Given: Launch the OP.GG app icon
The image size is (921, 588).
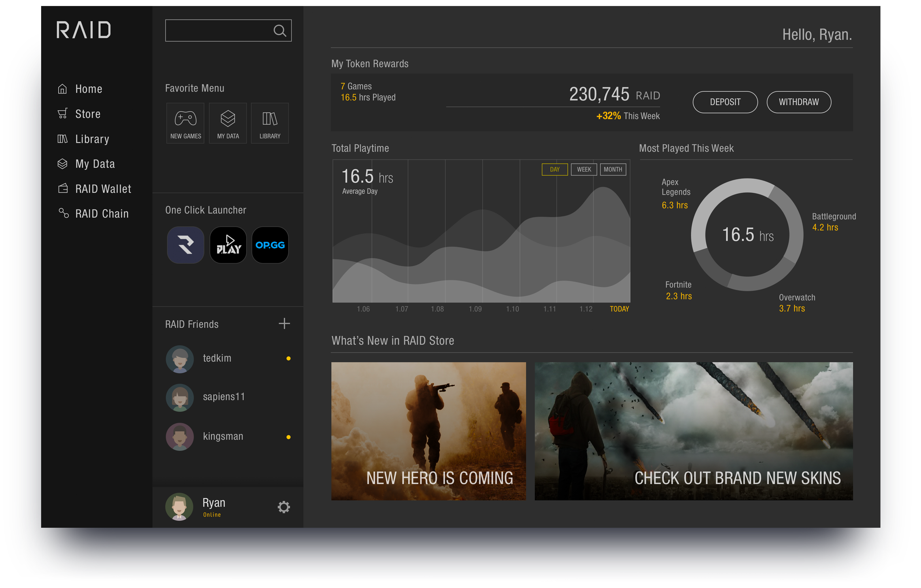Looking at the screenshot, I should coord(270,245).
